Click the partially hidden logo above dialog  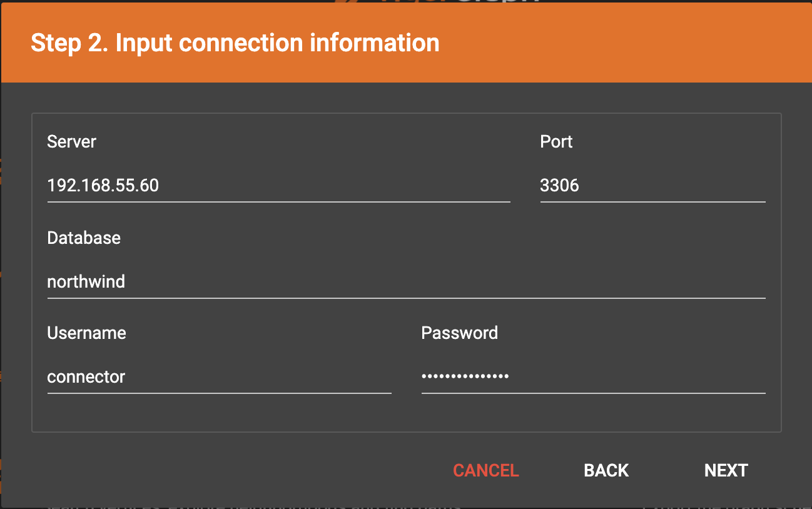(x=438, y=2)
